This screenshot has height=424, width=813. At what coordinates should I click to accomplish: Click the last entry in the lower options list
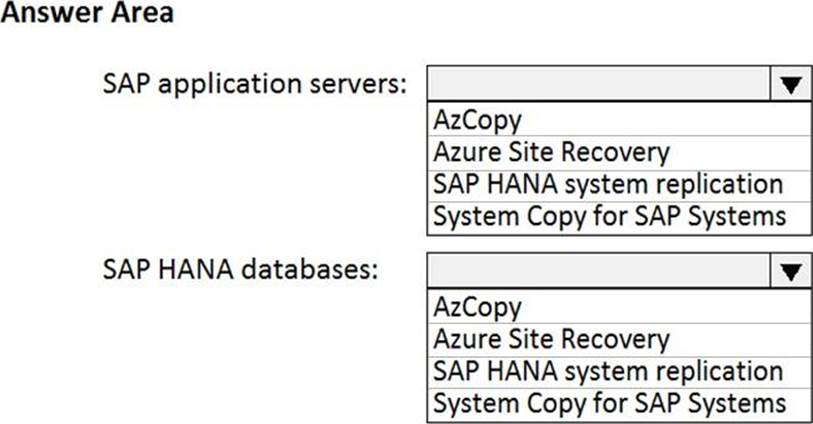(x=609, y=403)
